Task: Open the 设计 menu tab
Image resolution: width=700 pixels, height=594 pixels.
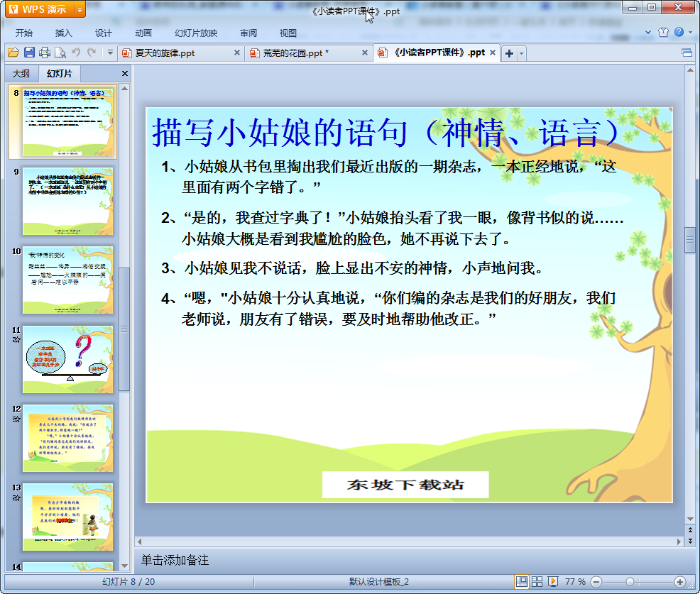Action: tap(103, 33)
